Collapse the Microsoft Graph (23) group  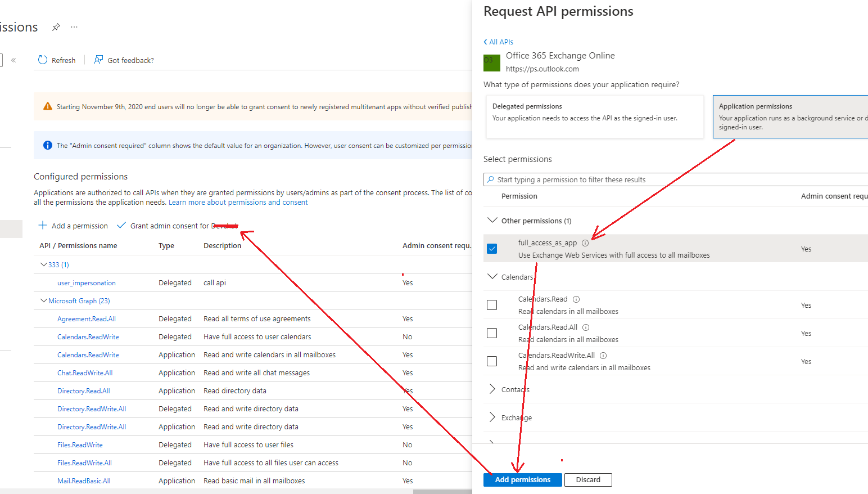[43, 300]
